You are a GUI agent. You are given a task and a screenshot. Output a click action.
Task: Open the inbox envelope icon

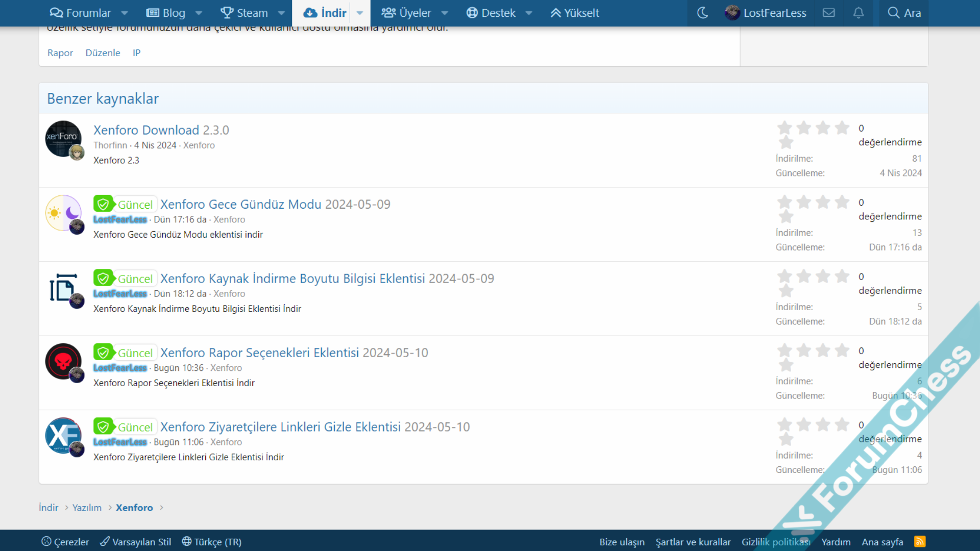point(829,13)
